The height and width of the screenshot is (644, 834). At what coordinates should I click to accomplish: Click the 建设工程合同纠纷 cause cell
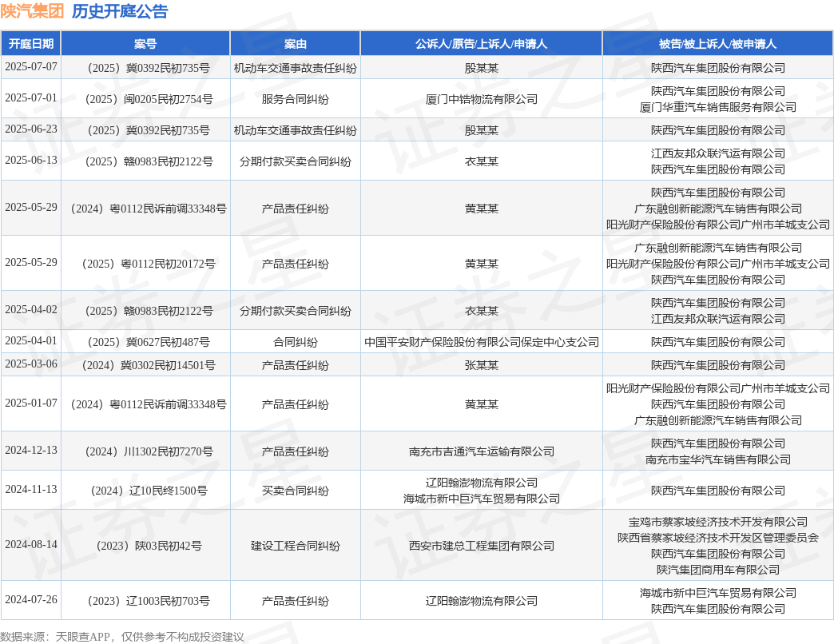click(x=296, y=547)
